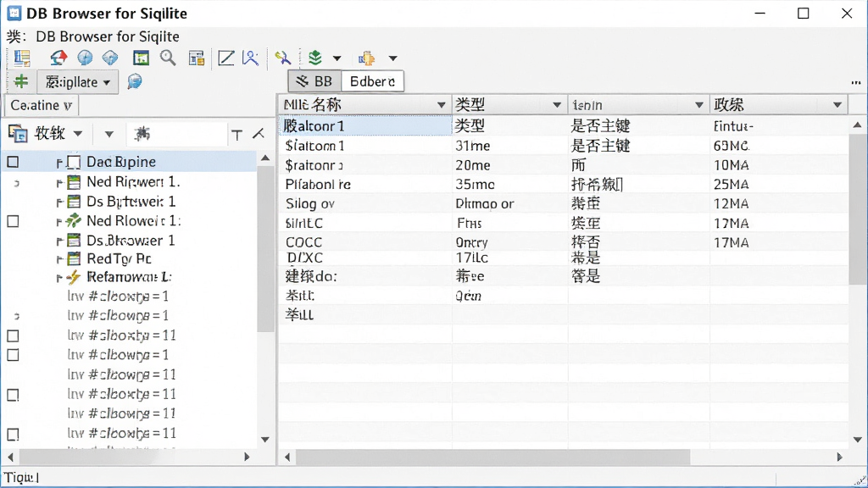
Task: Click the green-bordered table window icon
Action: (142, 58)
